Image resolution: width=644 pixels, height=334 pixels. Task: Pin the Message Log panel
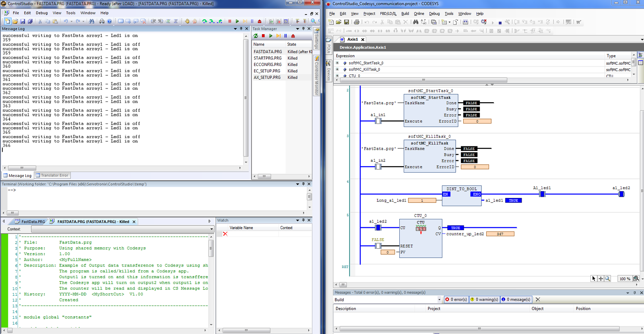click(241, 29)
